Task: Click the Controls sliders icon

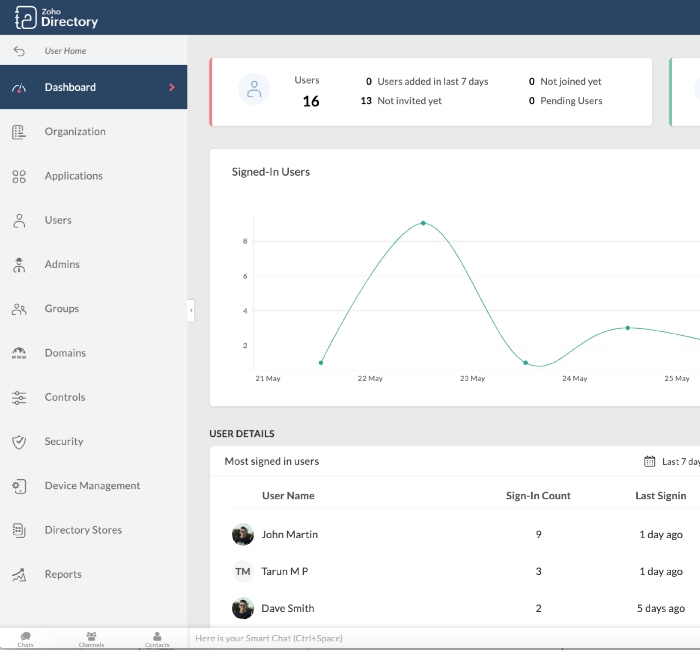Action: tap(19, 398)
